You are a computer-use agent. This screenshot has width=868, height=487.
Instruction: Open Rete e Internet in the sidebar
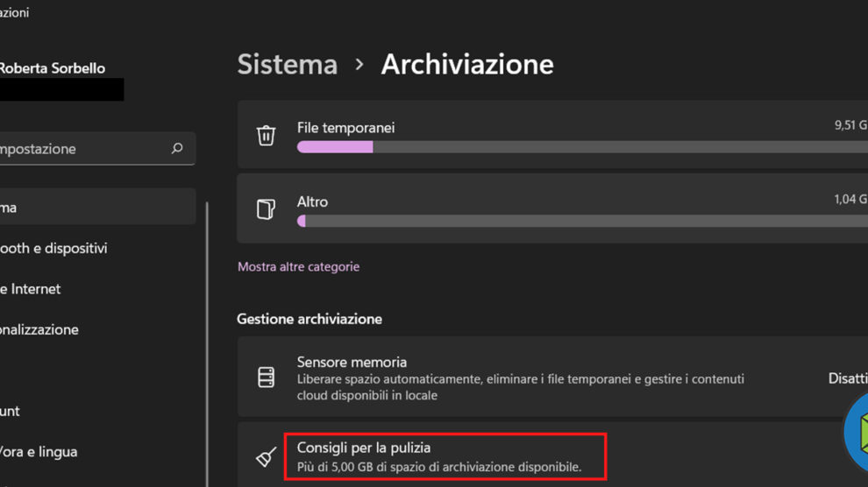31,289
